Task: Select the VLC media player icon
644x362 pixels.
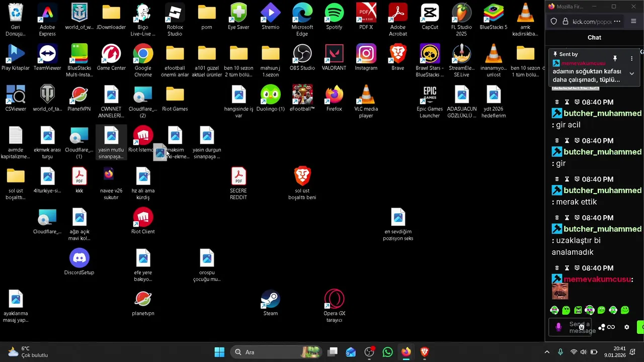Action: 366,102
